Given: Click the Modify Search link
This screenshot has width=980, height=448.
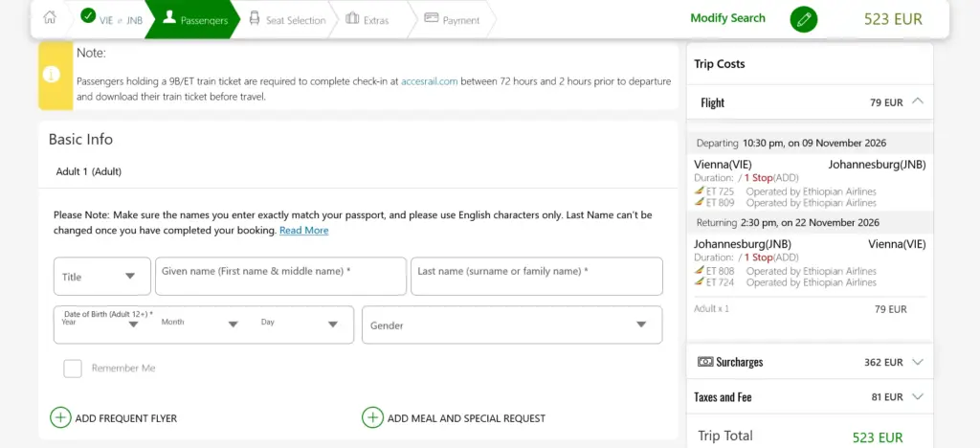Looking at the screenshot, I should point(727,18).
